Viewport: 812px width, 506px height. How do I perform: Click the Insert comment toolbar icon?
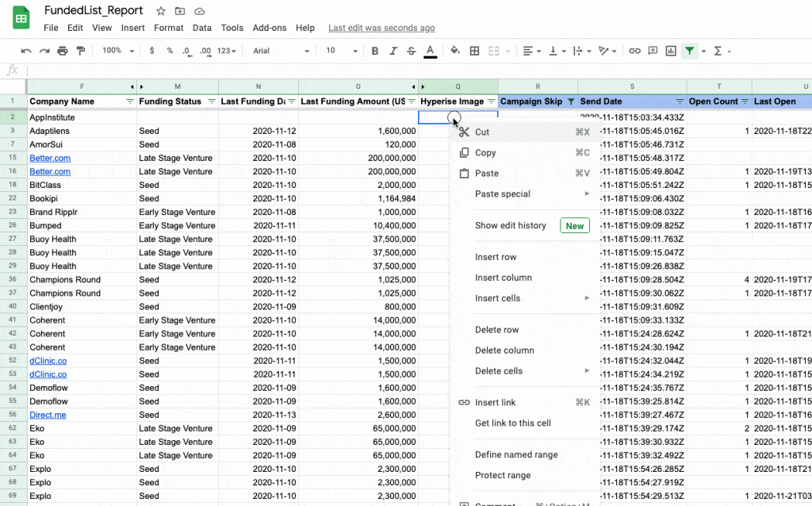click(653, 51)
